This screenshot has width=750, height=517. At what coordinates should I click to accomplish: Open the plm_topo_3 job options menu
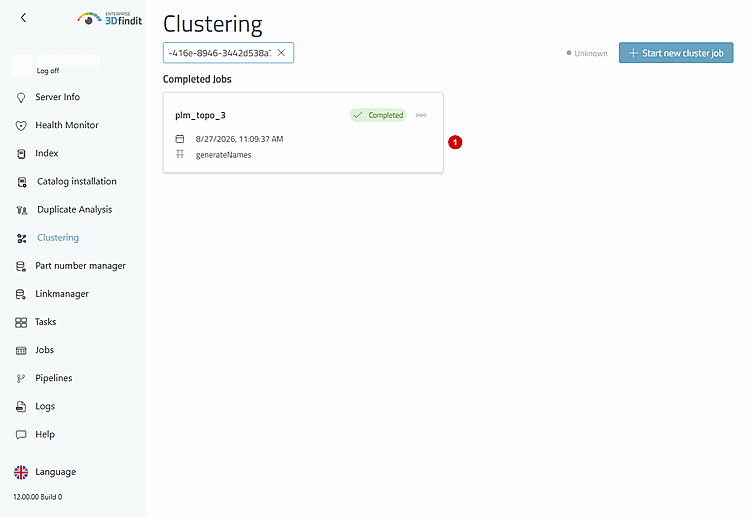pos(421,115)
